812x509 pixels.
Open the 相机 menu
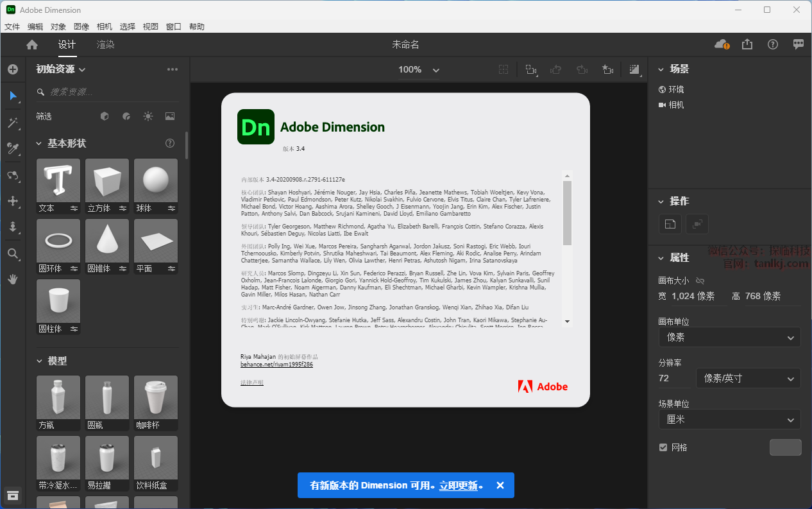pyautogui.click(x=104, y=26)
